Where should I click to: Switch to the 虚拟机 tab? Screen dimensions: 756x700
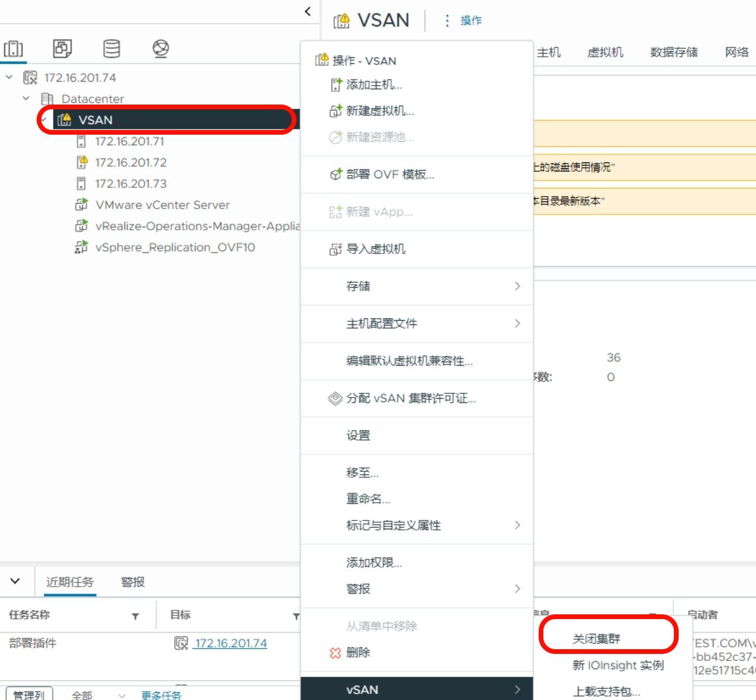pyautogui.click(x=605, y=53)
